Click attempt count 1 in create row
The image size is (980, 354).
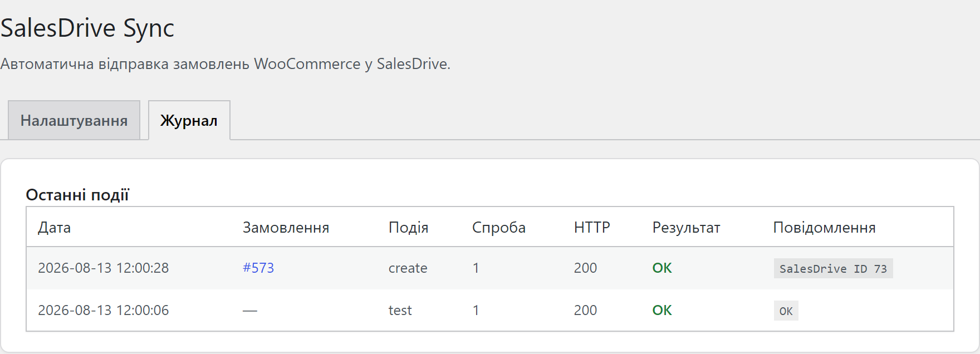(476, 268)
